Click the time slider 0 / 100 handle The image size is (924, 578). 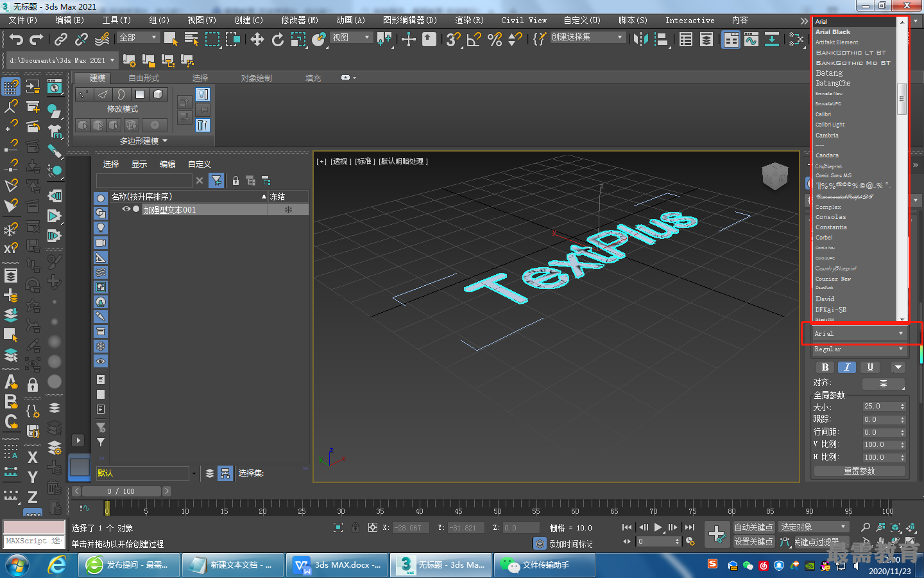click(121, 491)
